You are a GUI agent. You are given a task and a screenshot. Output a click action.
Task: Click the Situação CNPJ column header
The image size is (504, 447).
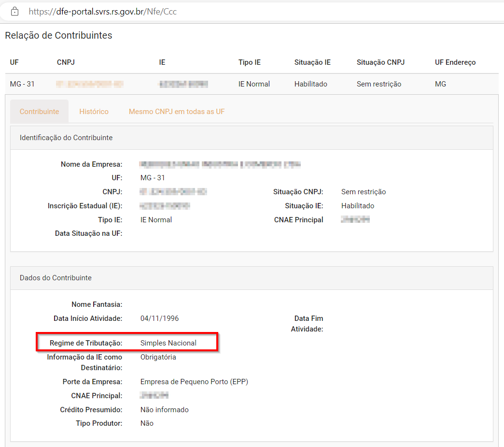380,62
